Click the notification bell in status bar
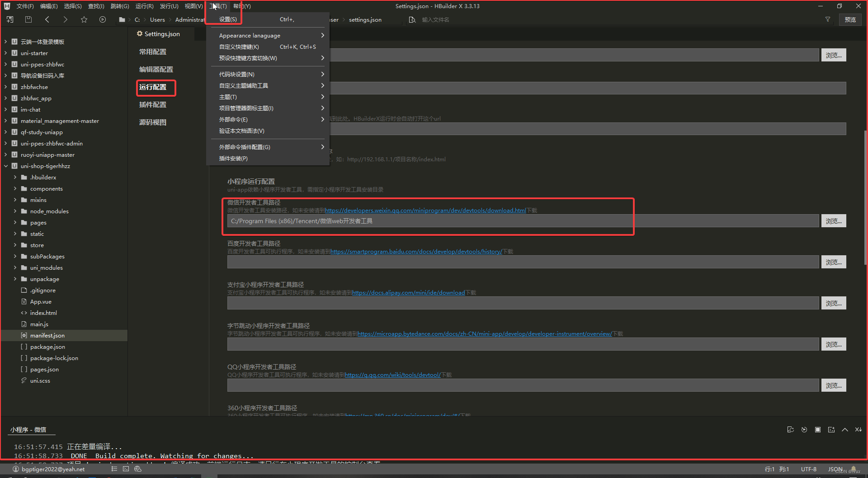Screen dimensions: 868x478 point(853,469)
